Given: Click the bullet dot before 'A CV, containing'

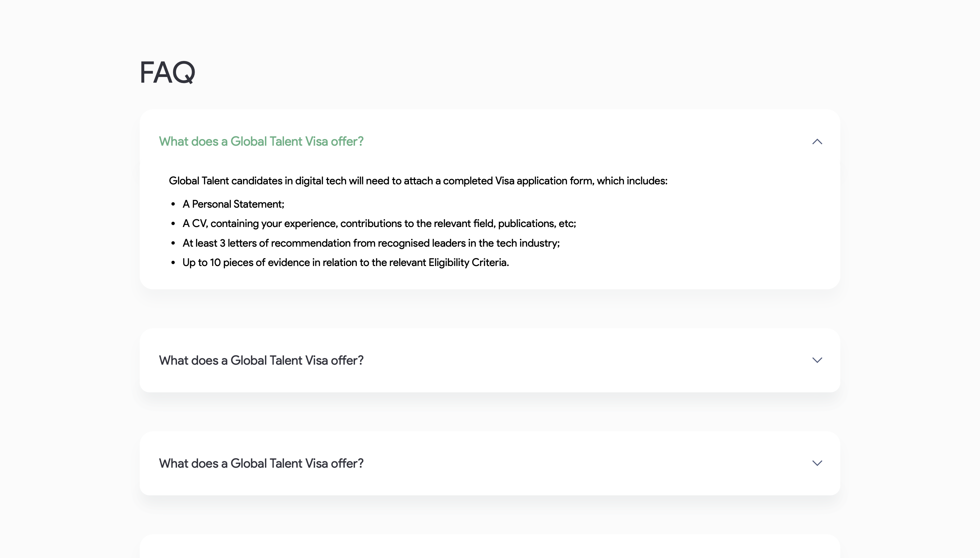Looking at the screenshot, I should pos(173,224).
